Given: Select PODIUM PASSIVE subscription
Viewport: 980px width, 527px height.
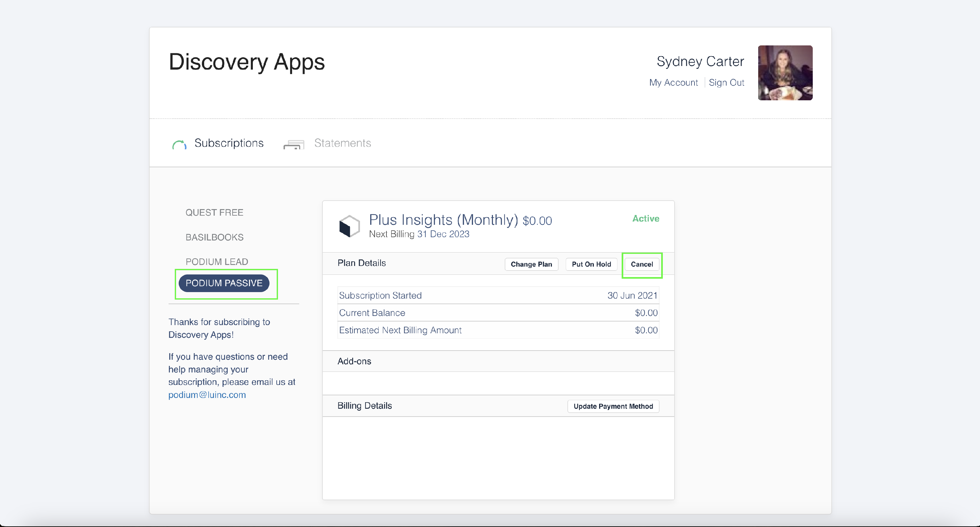Looking at the screenshot, I should click(x=224, y=283).
